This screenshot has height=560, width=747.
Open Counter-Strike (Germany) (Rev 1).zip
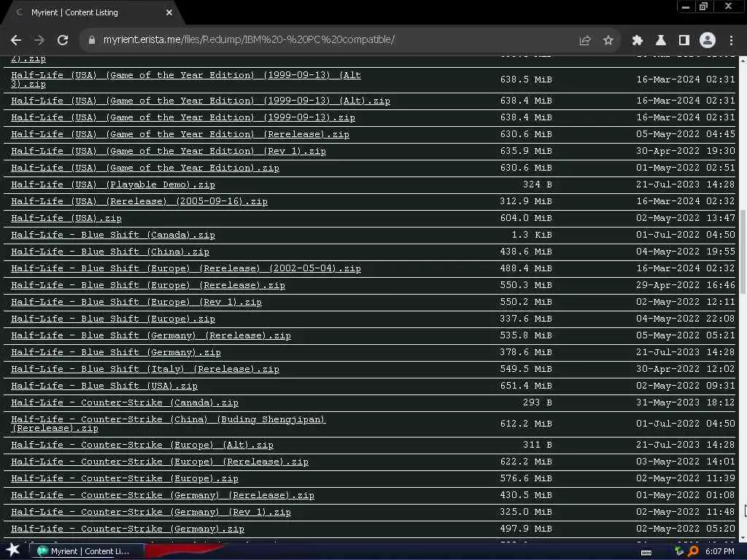coord(151,512)
